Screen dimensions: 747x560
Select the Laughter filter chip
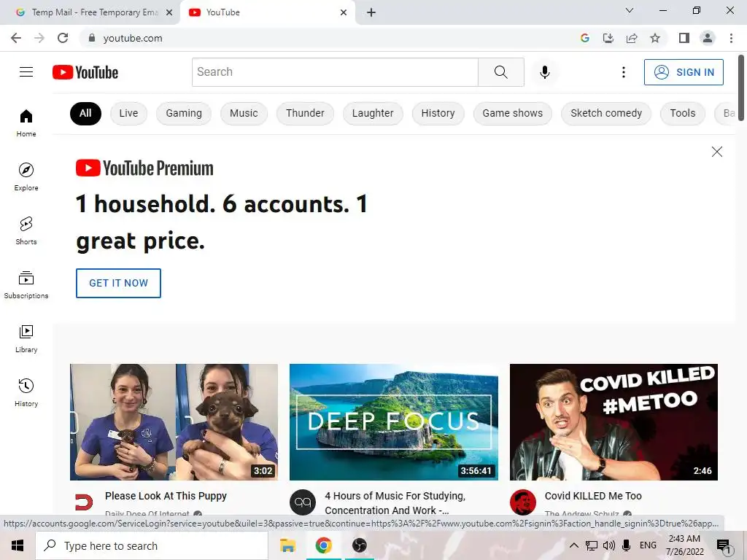tap(373, 113)
